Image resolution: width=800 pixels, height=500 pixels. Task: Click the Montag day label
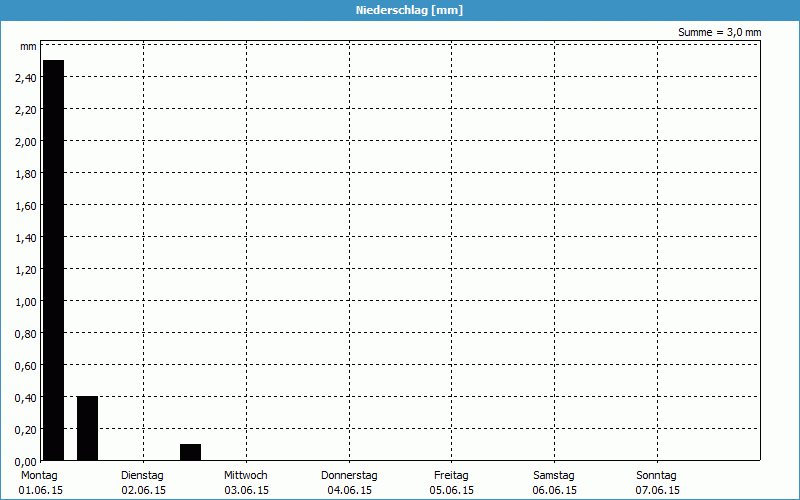(x=39, y=475)
